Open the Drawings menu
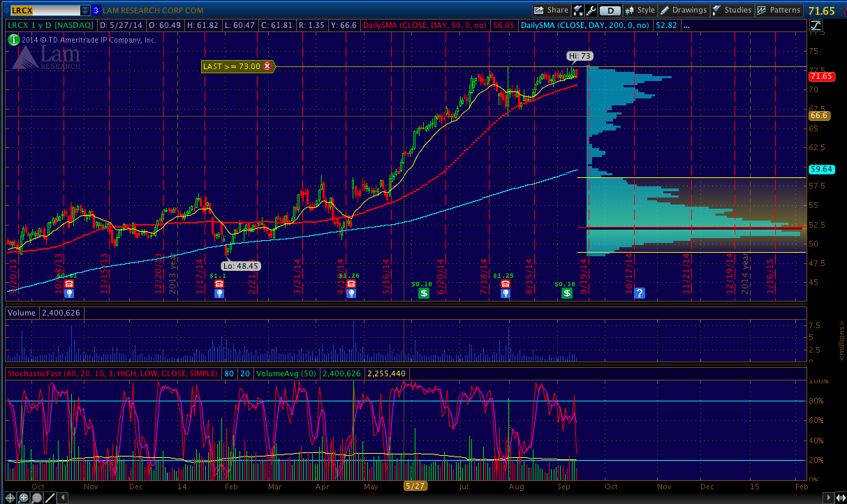847x504 pixels. point(684,10)
